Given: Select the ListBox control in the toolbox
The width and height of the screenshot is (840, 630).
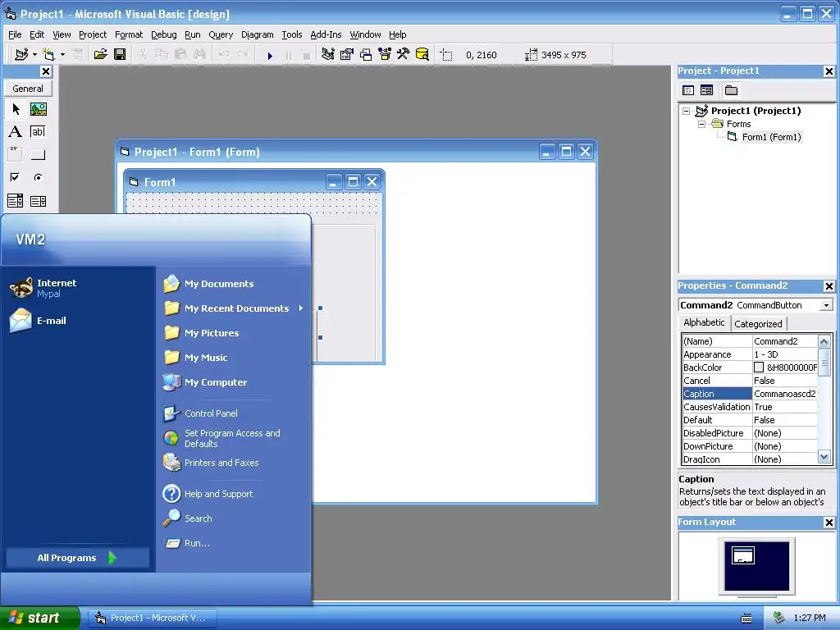Looking at the screenshot, I should pos(38,201).
